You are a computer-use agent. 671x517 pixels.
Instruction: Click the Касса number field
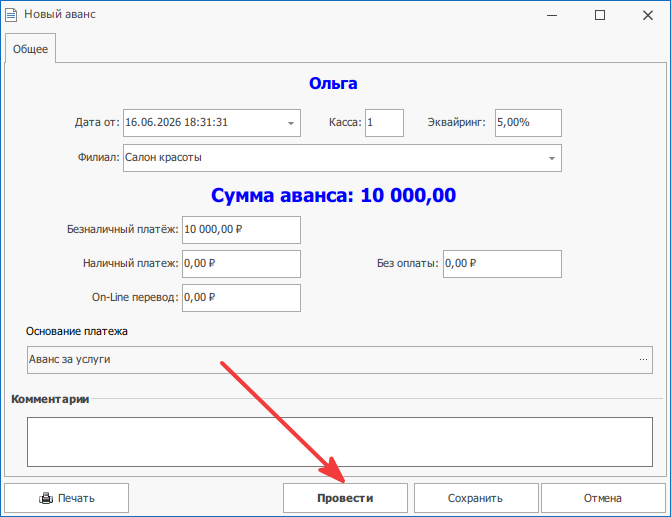point(384,123)
